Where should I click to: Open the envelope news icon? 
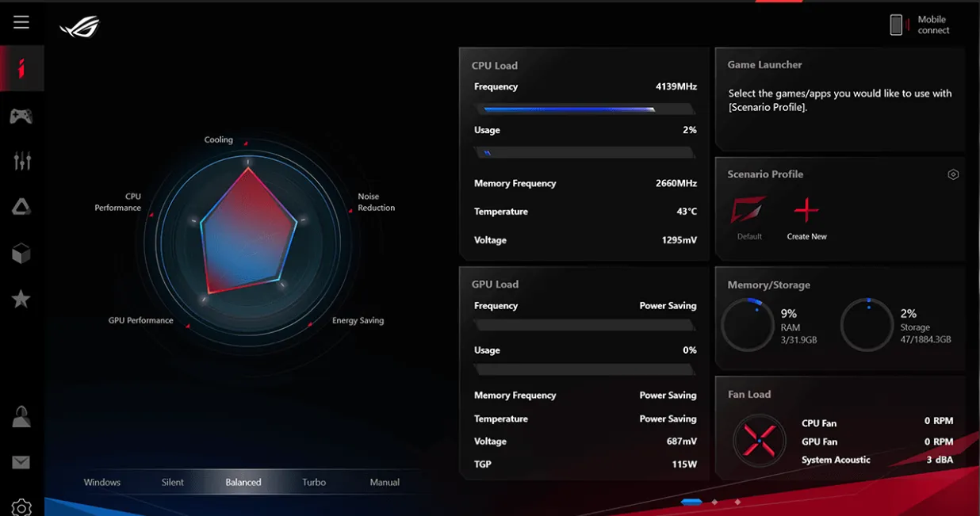click(x=21, y=462)
